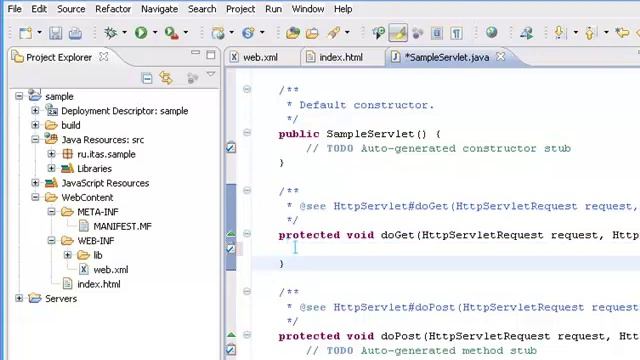Switch to the web.xml editor tab
The width and height of the screenshot is (640, 360).
pos(260,58)
